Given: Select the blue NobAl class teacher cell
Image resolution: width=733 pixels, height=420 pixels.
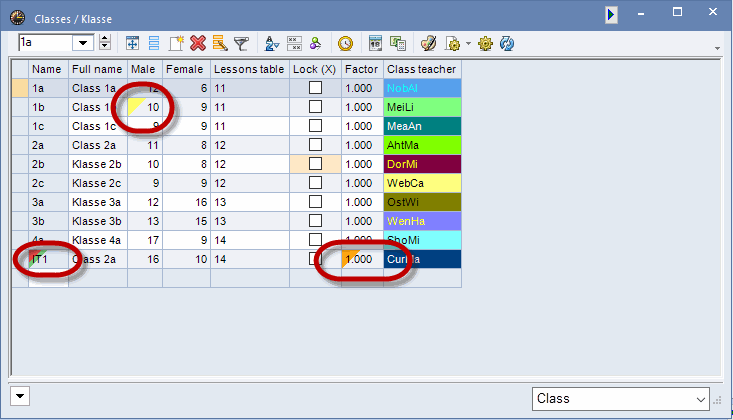Looking at the screenshot, I should click(423, 88).
